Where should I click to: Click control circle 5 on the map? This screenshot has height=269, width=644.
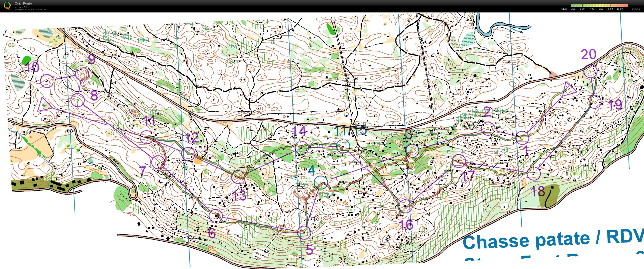coord(304,232)
